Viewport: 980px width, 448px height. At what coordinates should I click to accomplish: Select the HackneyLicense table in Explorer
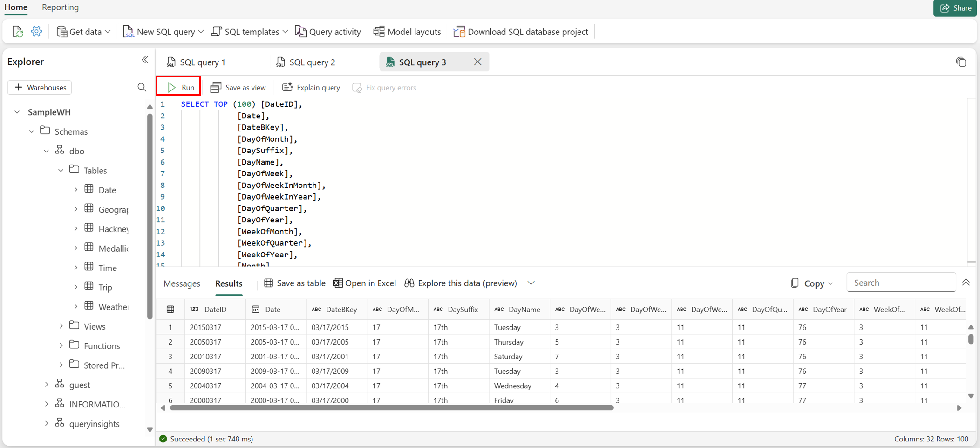(x=113, y=229)
